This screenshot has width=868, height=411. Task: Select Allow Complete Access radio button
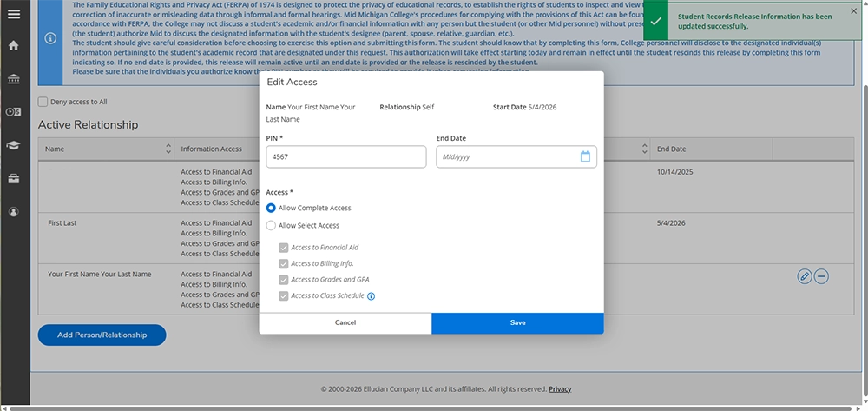[271, 209]
